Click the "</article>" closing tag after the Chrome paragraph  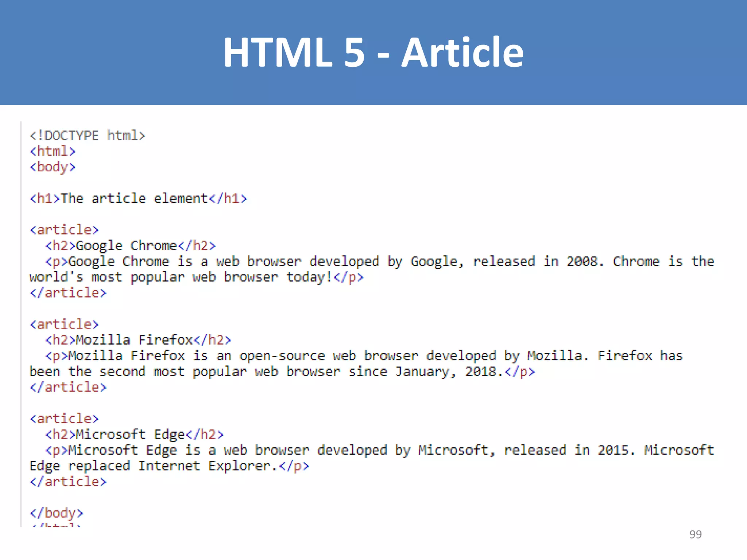click(68, 293)
